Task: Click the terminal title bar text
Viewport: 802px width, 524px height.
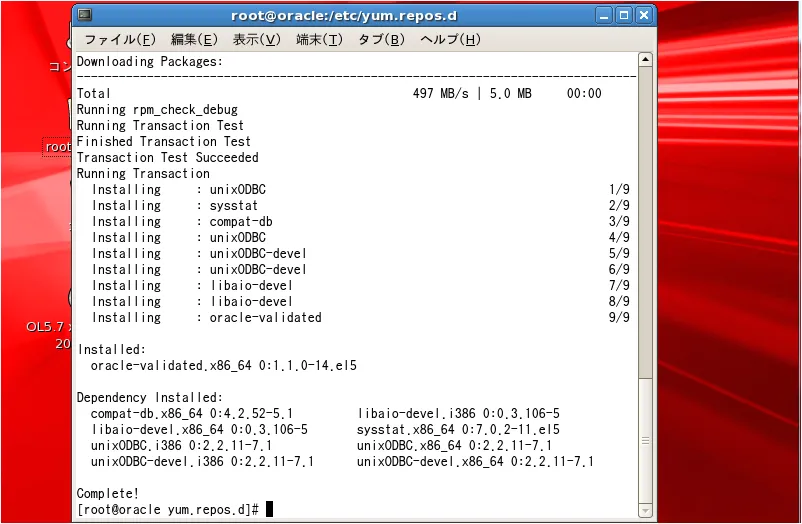Action: [344, 16]
